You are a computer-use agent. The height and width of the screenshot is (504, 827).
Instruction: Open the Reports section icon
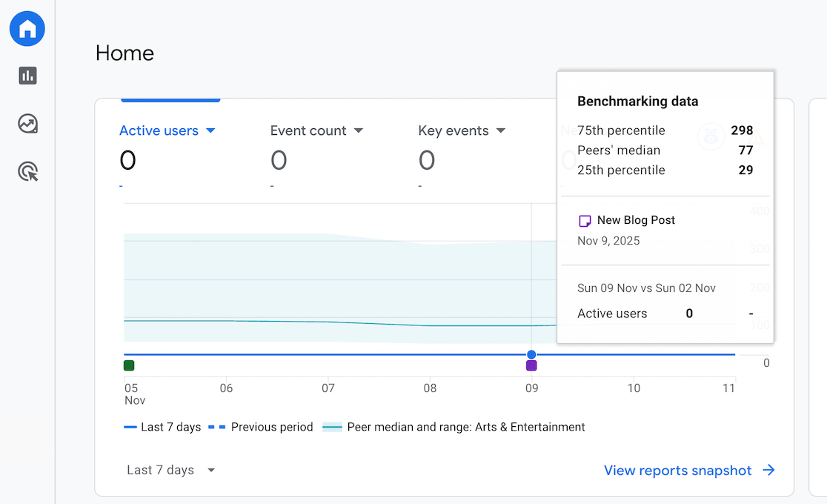[x=27, y=76]
